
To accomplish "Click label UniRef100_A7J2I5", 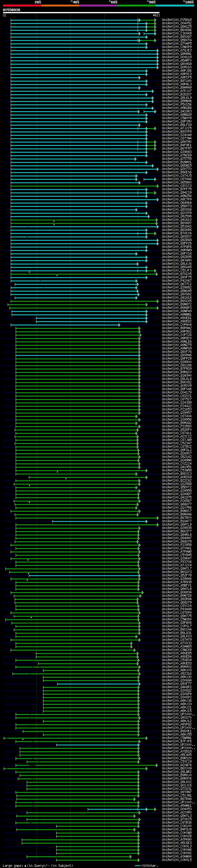I will (x=177, y=128).
